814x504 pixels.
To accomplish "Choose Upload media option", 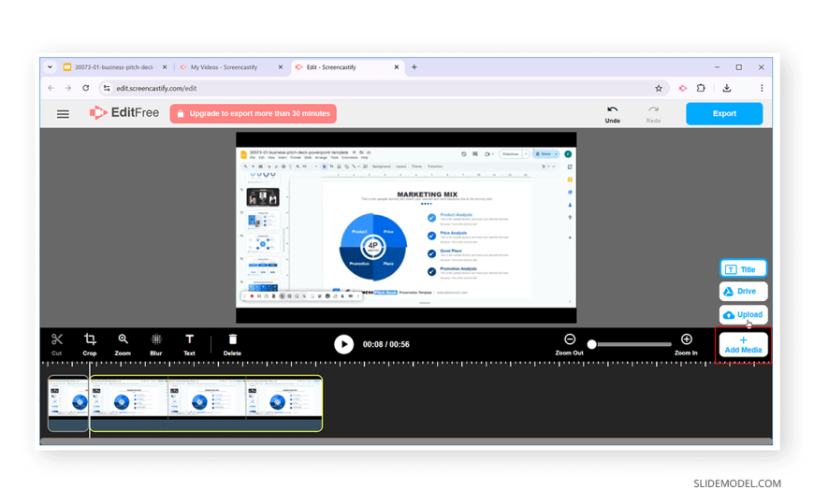I will coord(743,314).
